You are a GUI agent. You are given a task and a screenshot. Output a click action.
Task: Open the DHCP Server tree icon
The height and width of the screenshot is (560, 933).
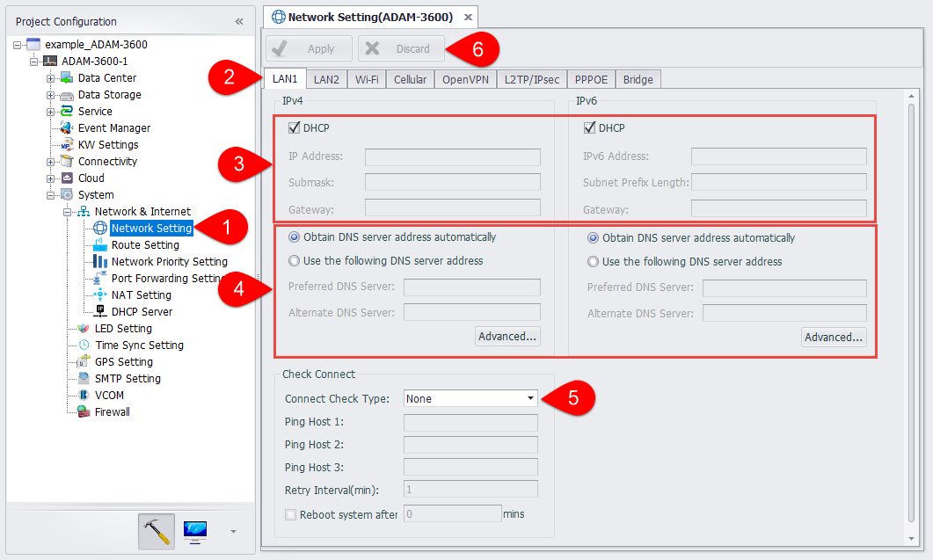[x=99, y=311]
